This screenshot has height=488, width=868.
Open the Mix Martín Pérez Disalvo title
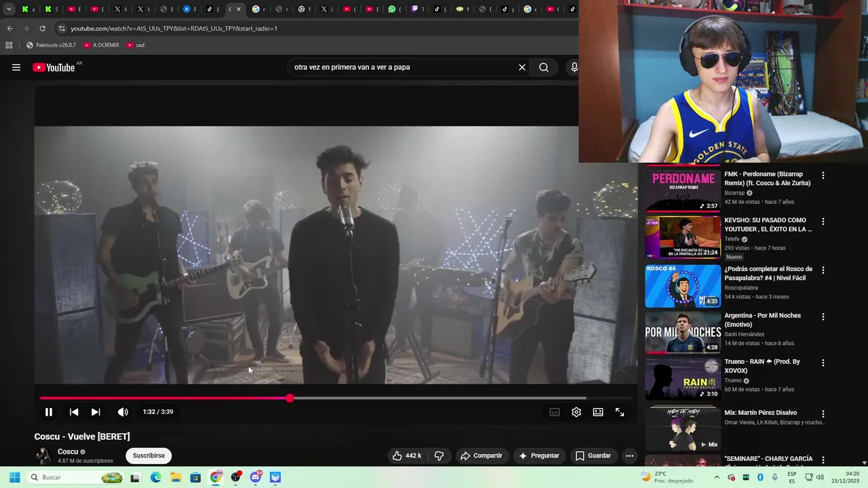[x=760, y=413]
